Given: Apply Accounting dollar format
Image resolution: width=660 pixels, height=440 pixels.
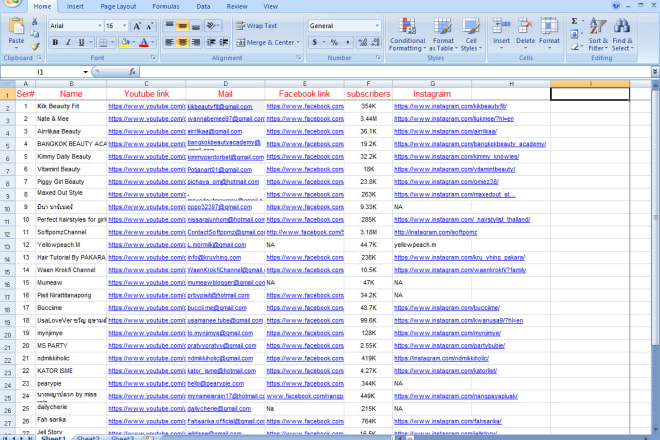Looking at the screenshot, I should pos(315,43).
